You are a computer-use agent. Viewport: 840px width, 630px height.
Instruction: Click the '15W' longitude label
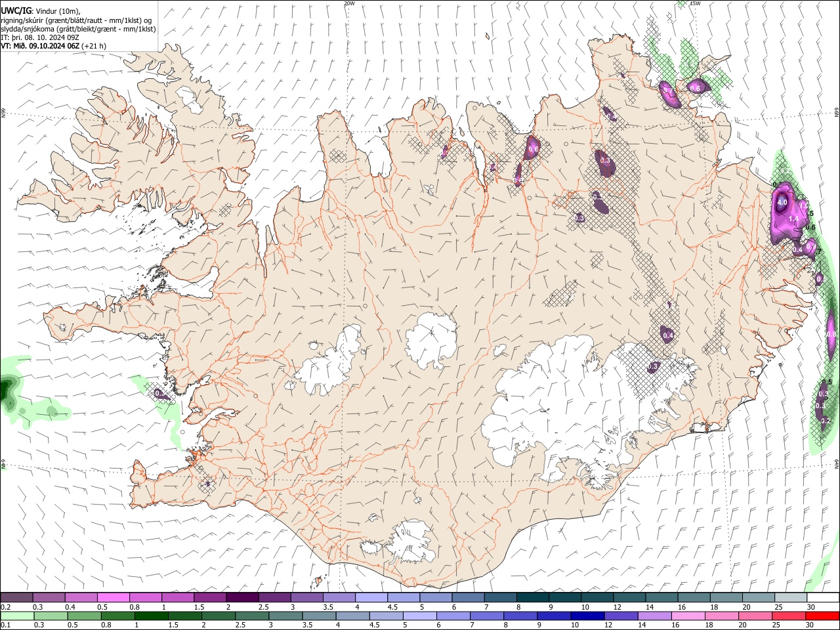tap(696, 3)
